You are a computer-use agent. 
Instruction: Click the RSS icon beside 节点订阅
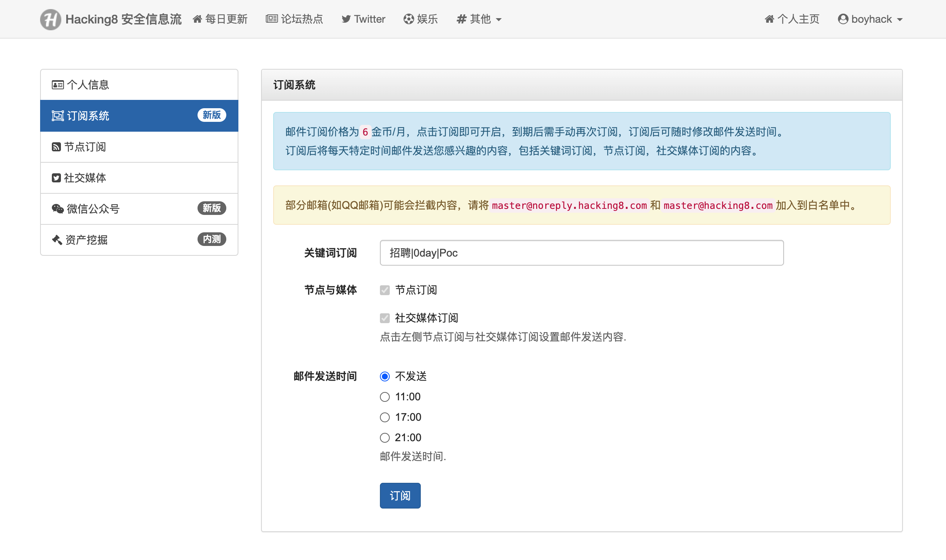pos(56,147)
